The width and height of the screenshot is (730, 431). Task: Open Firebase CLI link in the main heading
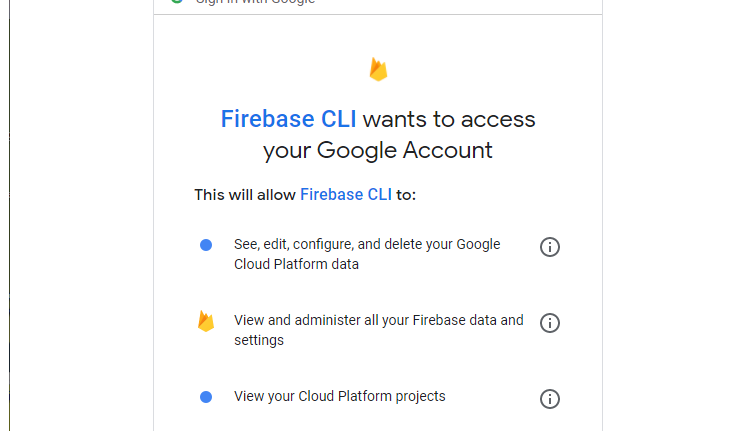[288, 120]
